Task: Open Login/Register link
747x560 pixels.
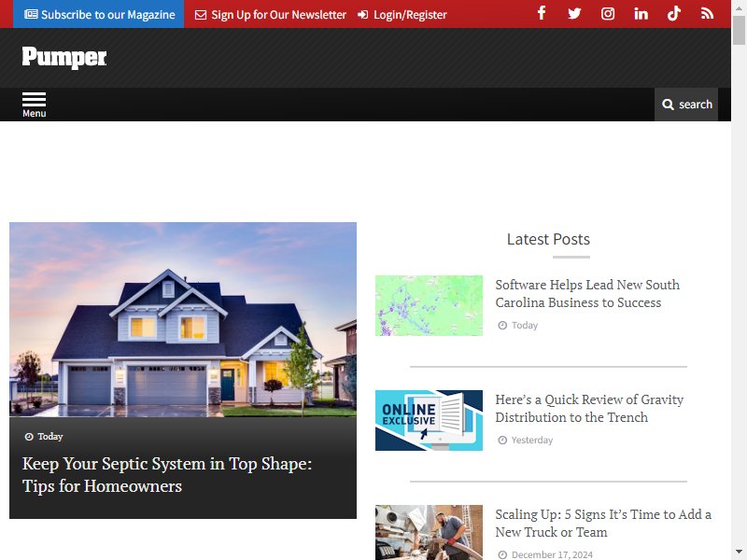Action: coord(402,15)
